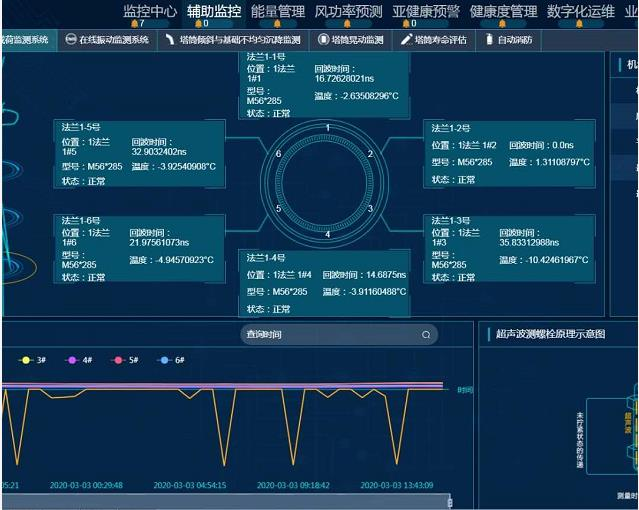Click echo time value 21.97561073ns

(x=159, y=243)
